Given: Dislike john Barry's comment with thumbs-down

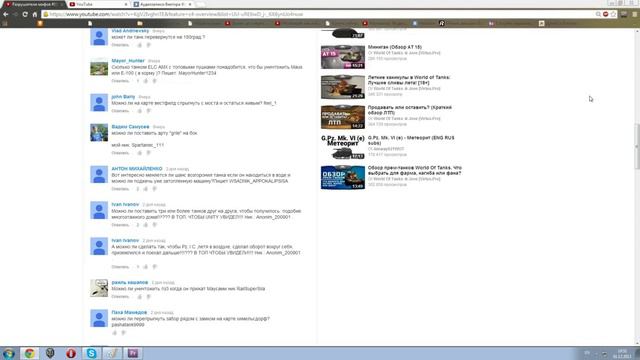Looking at the screenshot, I should point(149,111).
